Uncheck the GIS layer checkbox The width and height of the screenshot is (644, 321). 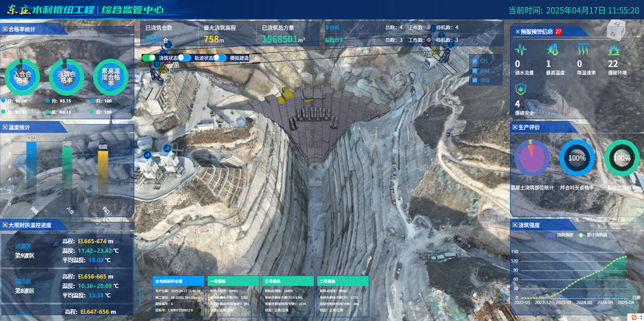point(474,61)
